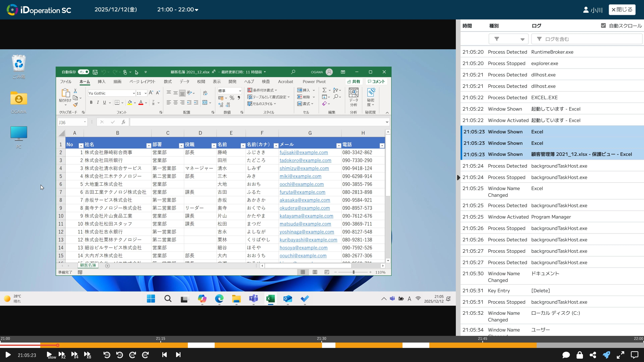Select the EXCEL.EXE Process Detected log entry
This screenshot has width=644, height=362.
[x=544, y=97]
